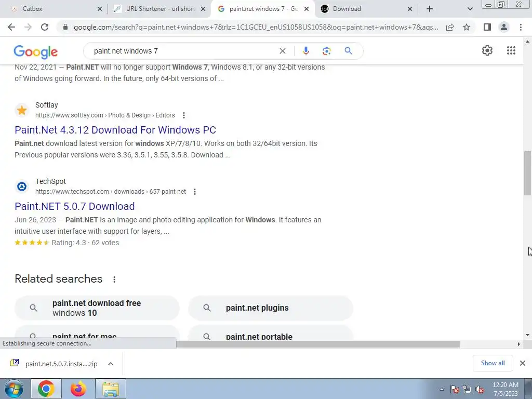Open Paint.Net 4.3.12 Download result

click(115, 130)
